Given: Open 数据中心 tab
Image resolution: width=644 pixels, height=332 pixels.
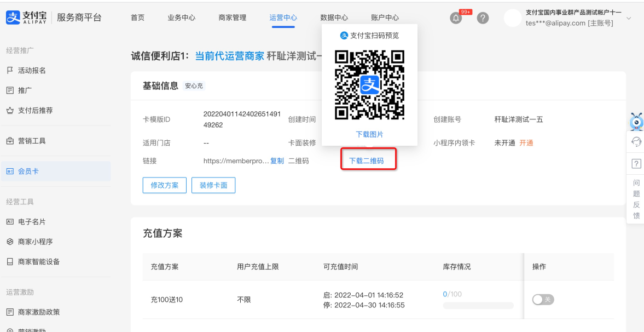Looking at the screenshot, I should point(334,18).
